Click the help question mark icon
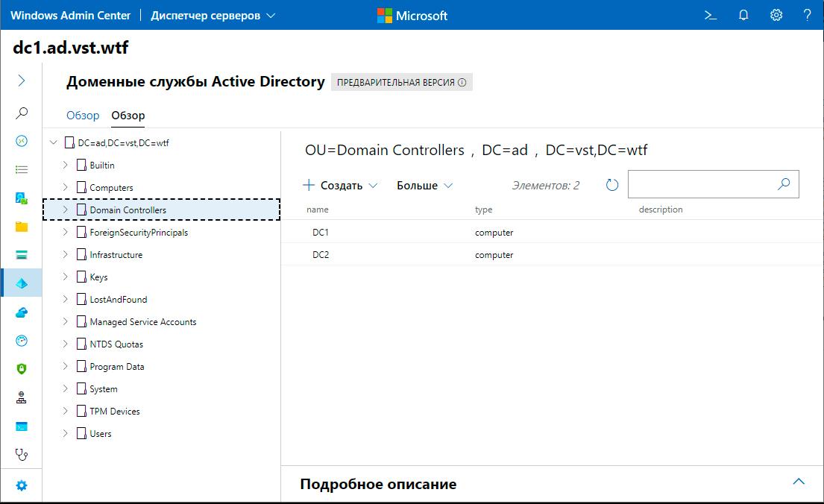824x504 pixels. (808, 15)
